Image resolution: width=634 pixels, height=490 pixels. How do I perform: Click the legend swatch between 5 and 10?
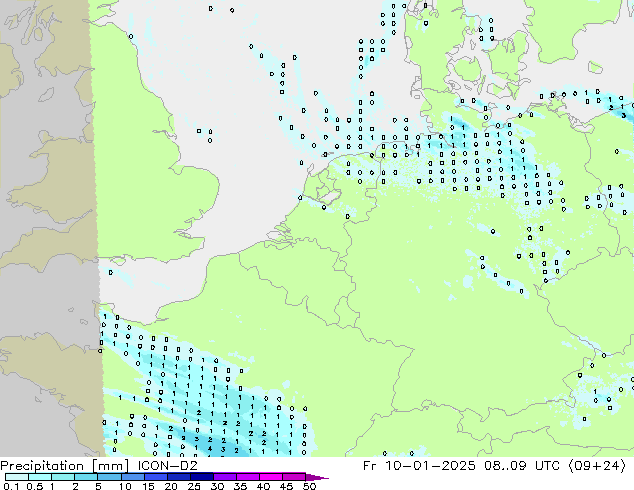point(109,477)
